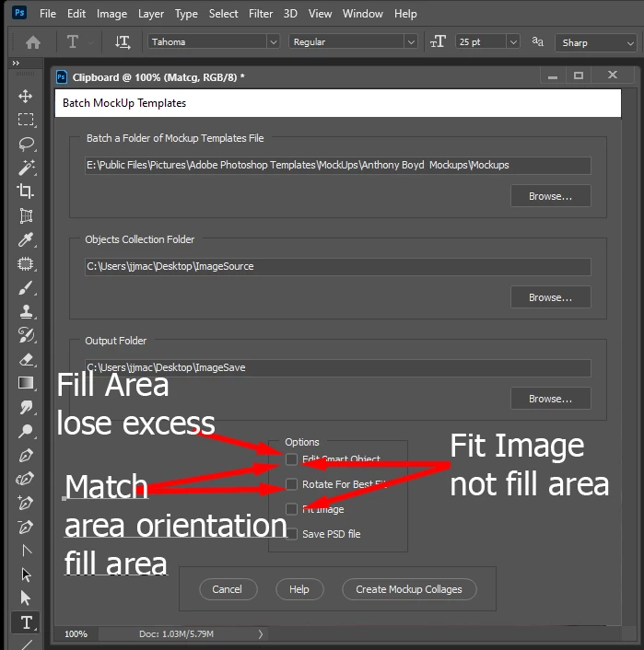Select the Move tool
The image size is (644, 650).
pos(25,96)
